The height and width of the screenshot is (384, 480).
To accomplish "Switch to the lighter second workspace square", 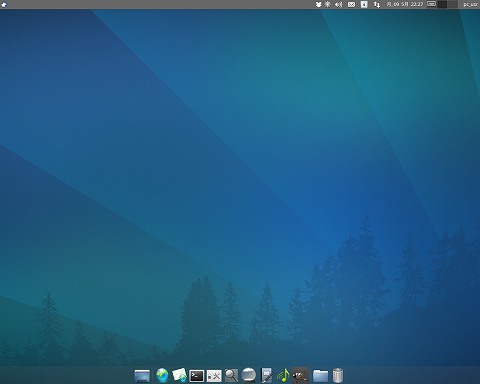I will [452, 4].
